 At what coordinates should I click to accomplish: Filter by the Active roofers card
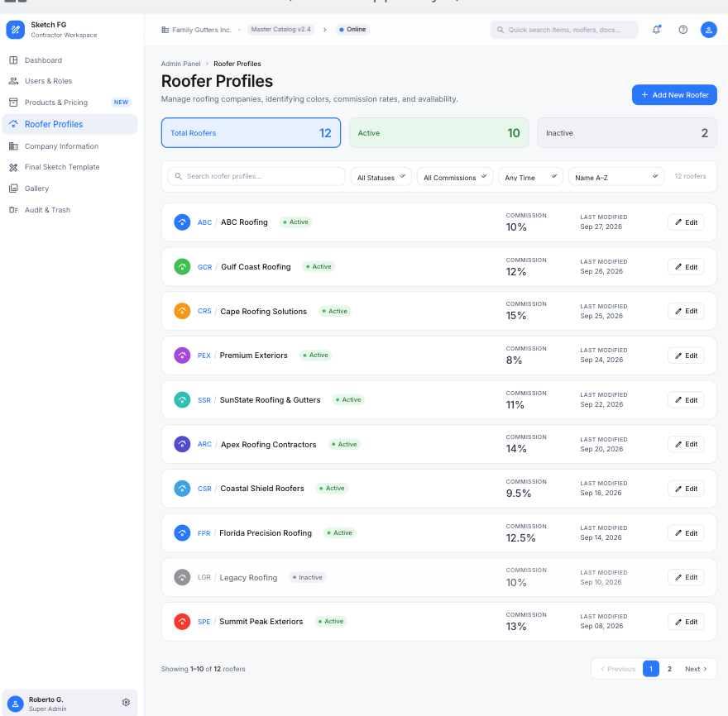[x=438, y=133]
